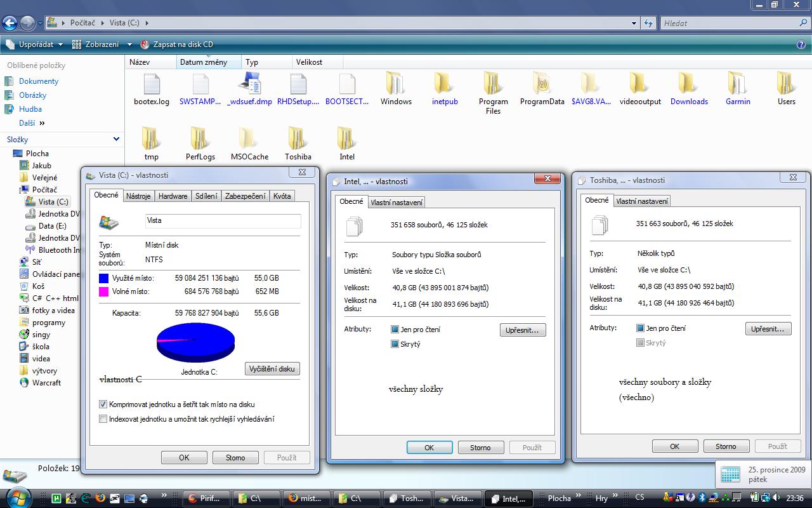The width and height of the screenshot is (812, 508).
Task: Toggle Skrytý checkbox in Intel properties
Action: 395,344
